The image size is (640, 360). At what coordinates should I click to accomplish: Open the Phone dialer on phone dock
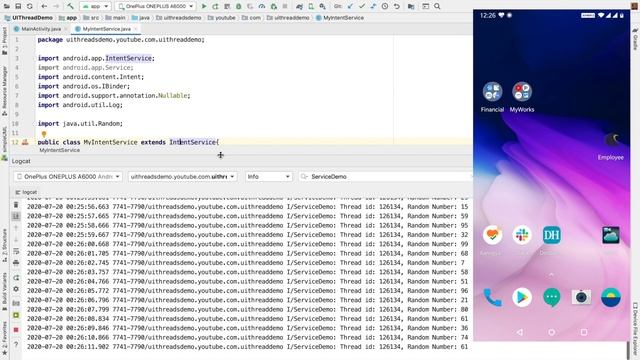pos(492,298)
